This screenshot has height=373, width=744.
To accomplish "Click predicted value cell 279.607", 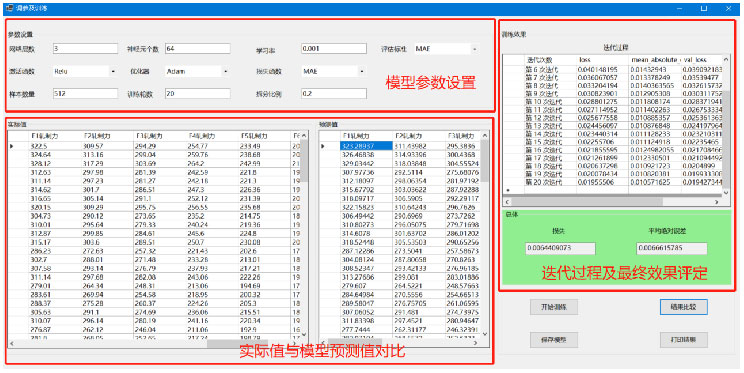I will [x=354, y=286].
